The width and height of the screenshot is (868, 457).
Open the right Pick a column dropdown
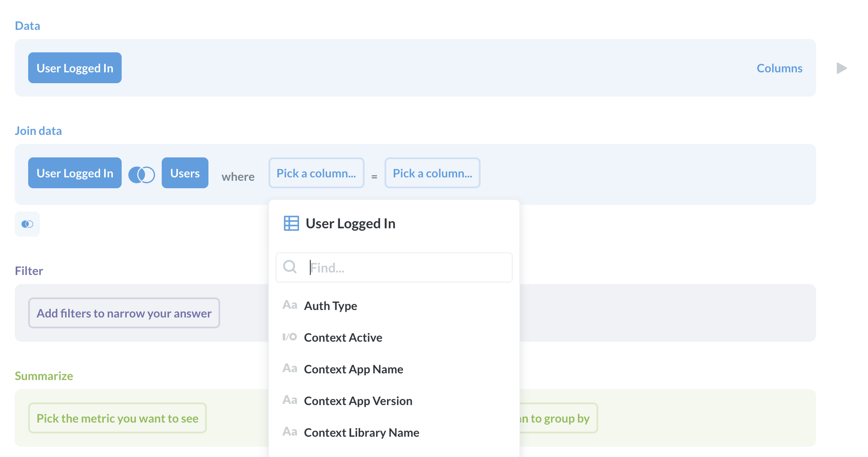click(432, 173)
